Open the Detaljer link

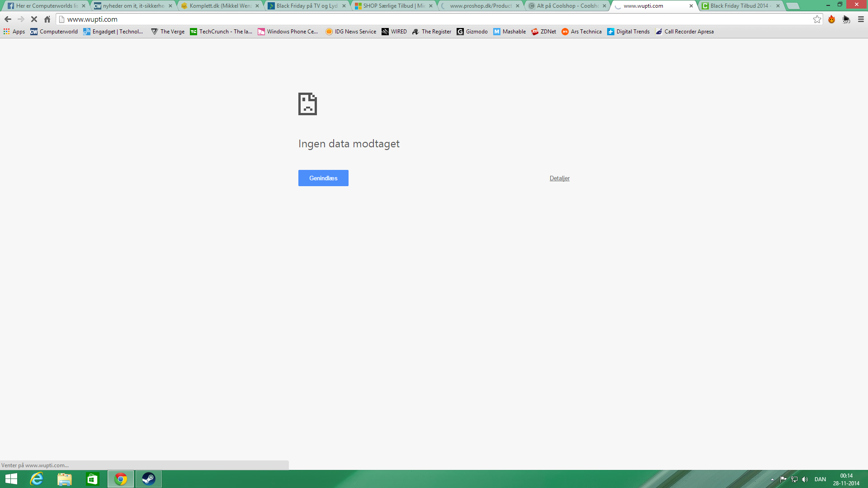[559, 178]
